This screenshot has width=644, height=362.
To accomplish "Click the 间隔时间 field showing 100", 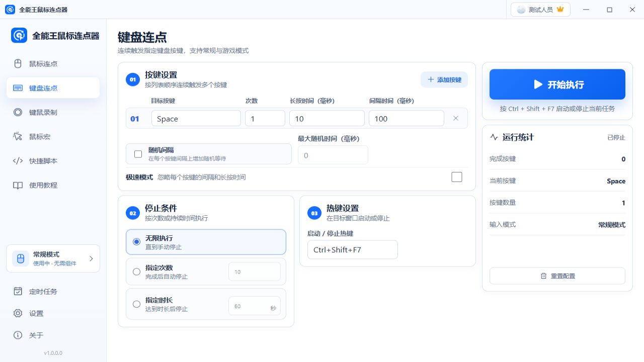I will pos(407,119).
